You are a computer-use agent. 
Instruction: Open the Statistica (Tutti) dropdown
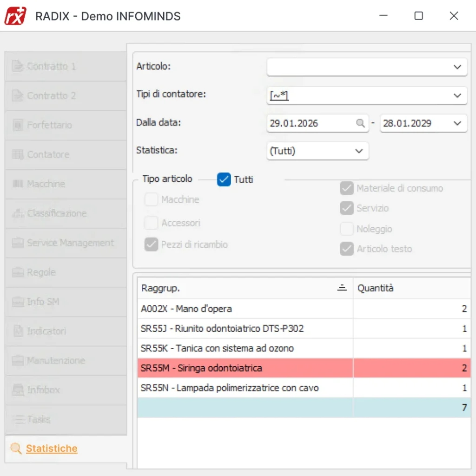358,151
